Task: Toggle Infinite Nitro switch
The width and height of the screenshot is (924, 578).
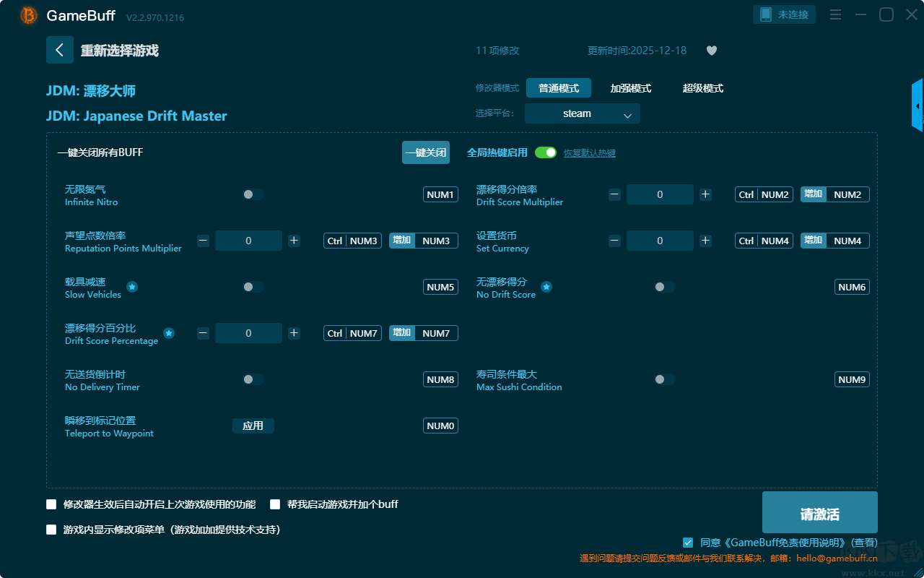Action: click(253, 194)
